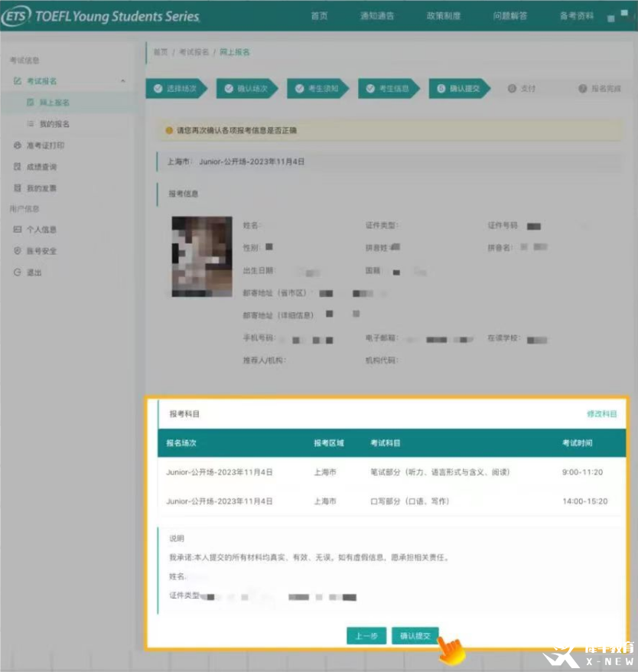Select the 口写部分 subject cell
The width and height of the screenshot is (638, 672).
(x=409, y=501)
